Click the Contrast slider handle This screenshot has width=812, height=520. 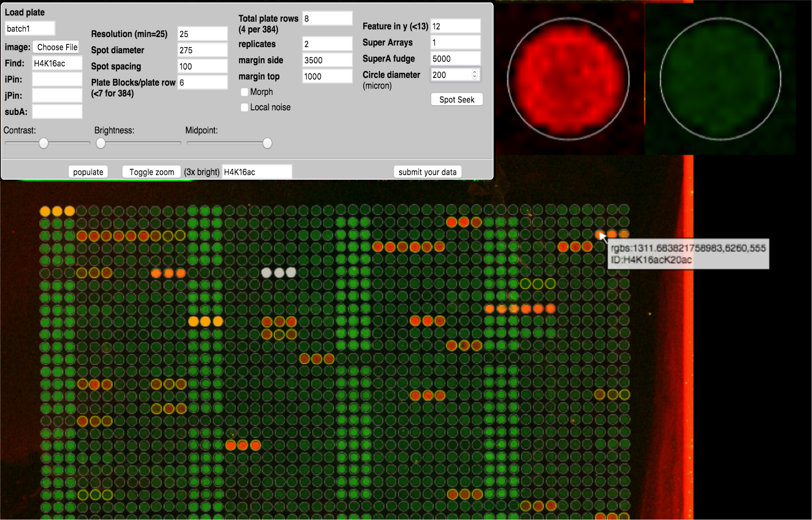click(43, 143)
